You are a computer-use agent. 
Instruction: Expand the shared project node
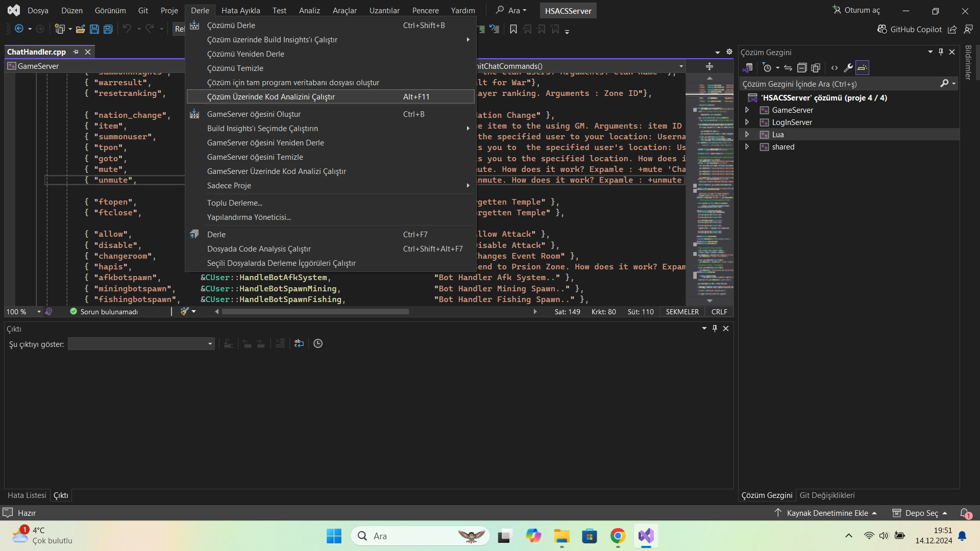747,146
